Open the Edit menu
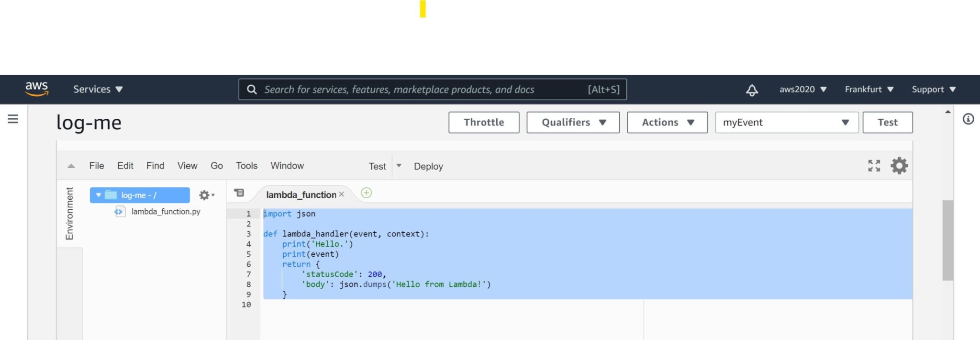980x340 pixels. point(125,166)
